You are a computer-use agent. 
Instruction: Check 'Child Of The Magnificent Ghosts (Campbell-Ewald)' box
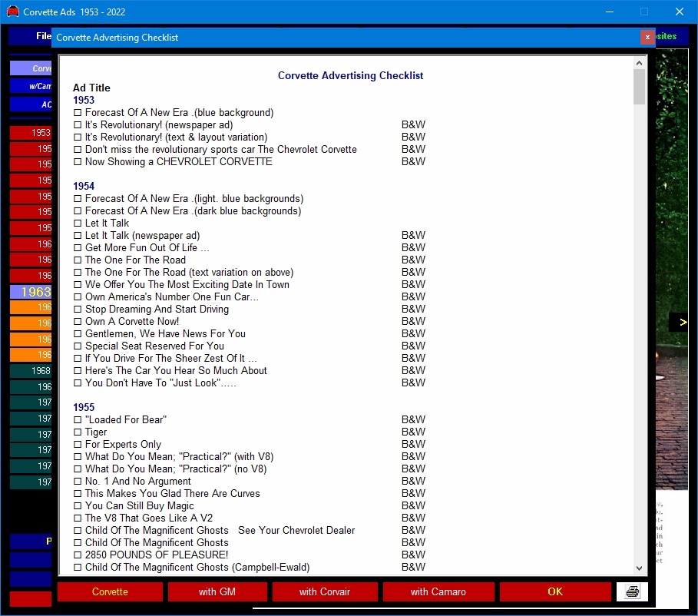pyautogui.click(x=78, y=568)
